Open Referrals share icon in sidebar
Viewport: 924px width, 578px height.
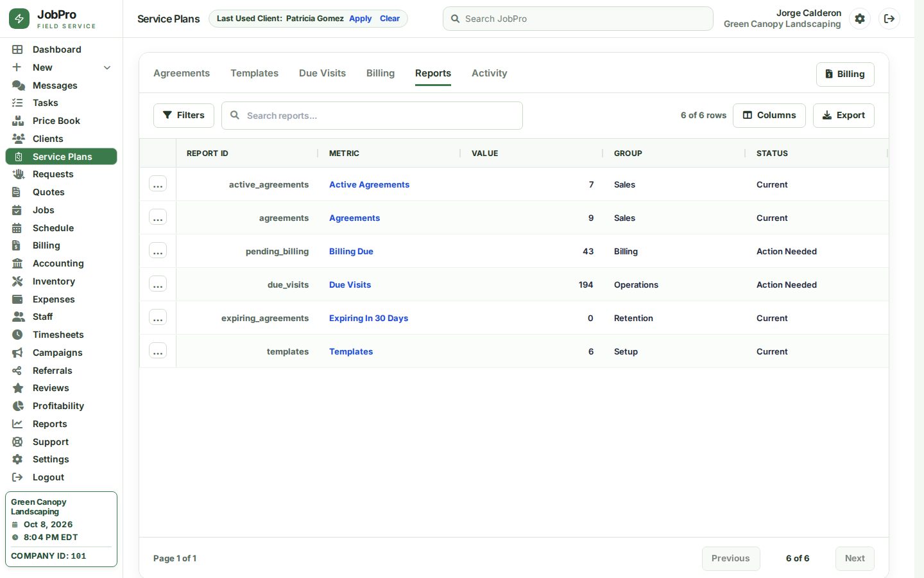18,371
